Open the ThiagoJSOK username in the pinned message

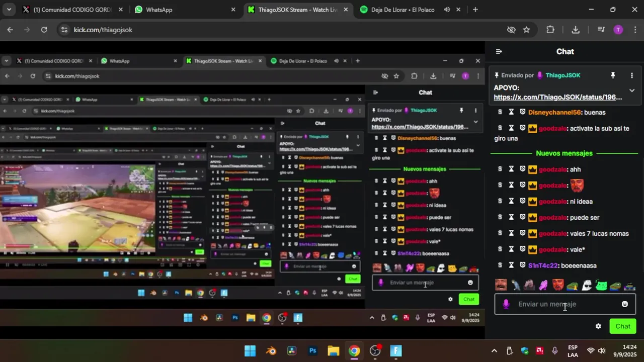click(563, 75)
